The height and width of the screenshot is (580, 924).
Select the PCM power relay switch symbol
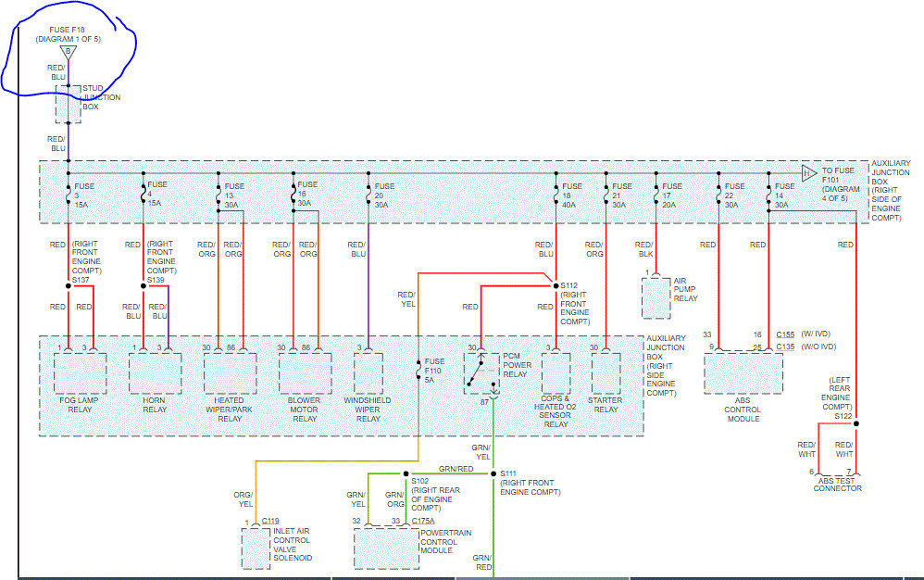click(481, 372)
